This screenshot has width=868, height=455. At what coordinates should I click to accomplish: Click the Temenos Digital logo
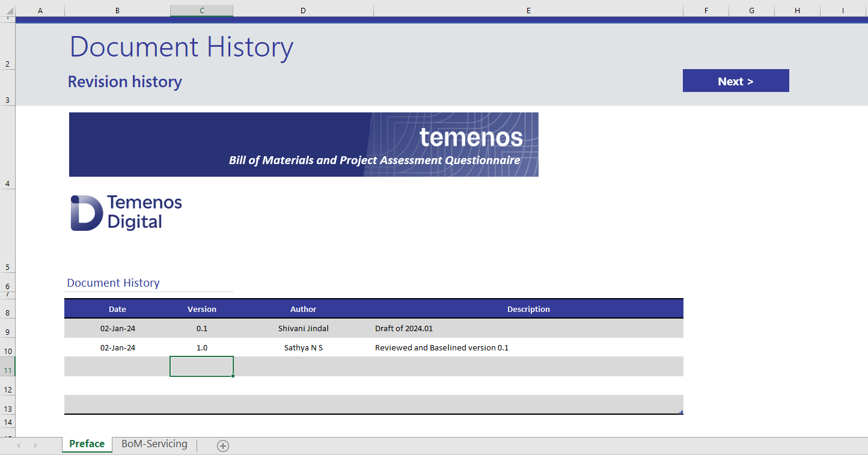(x=126, y=212)
